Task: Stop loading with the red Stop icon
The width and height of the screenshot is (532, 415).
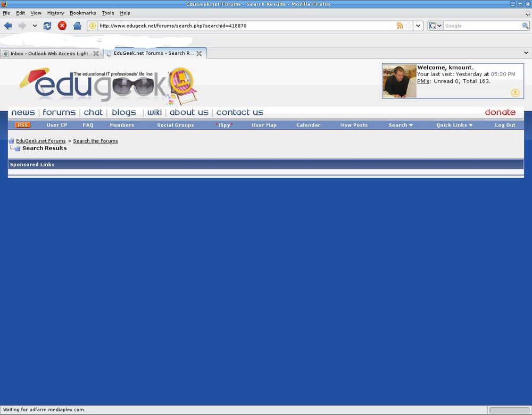Action: coord(62,26)
